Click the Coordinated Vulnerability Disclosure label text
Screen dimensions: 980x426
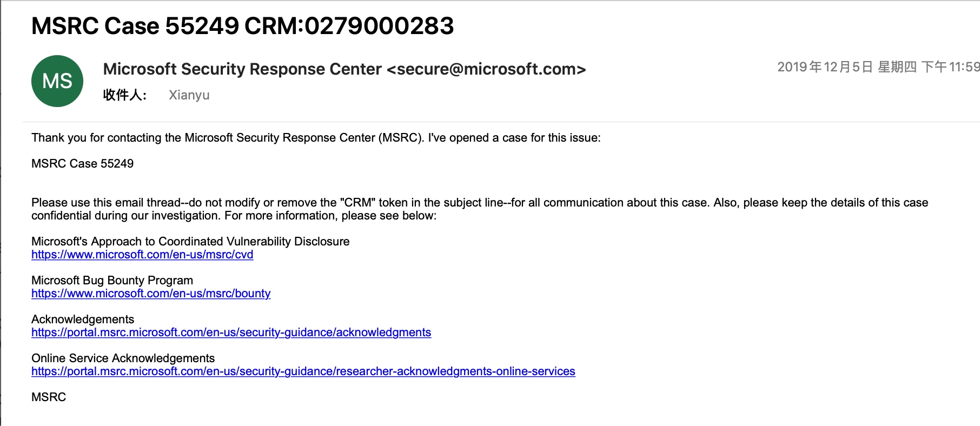(x=190, y=242)
